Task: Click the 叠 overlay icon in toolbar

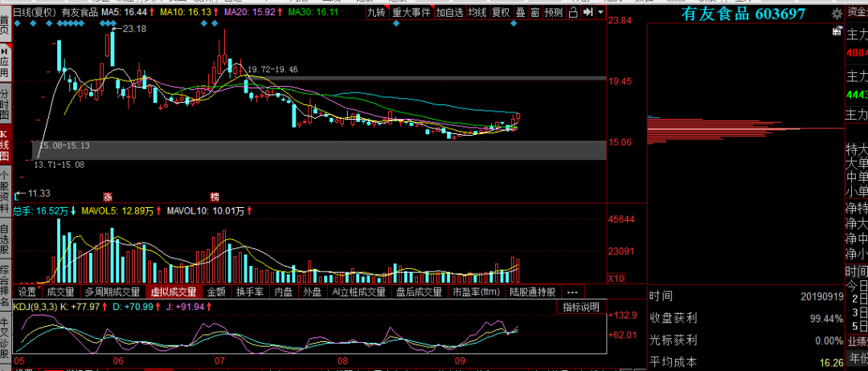Action: 521,13
